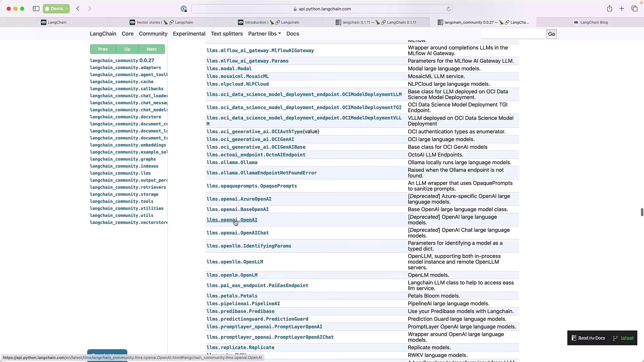The height and width of the screenshot is (362, 644).
Task: Open the Experimental nav menu item
Action: pyautogui.click(x=189, y=34)
